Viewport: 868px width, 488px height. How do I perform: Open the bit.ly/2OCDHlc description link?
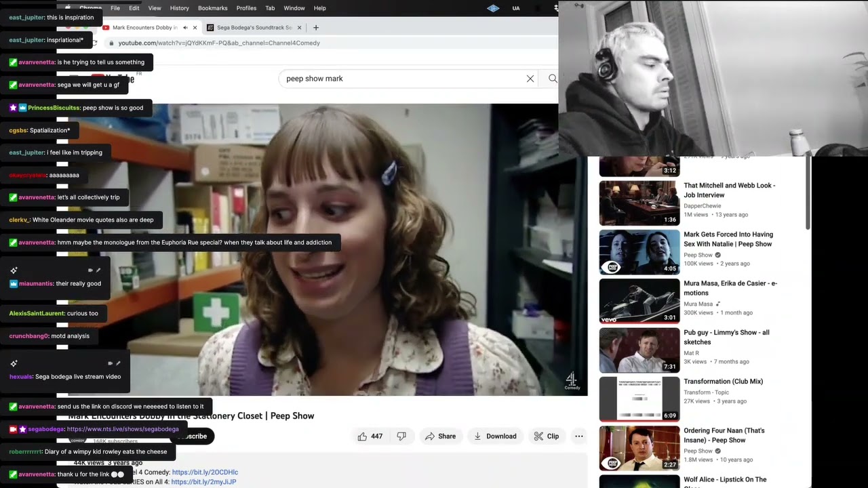coord(205,472)
